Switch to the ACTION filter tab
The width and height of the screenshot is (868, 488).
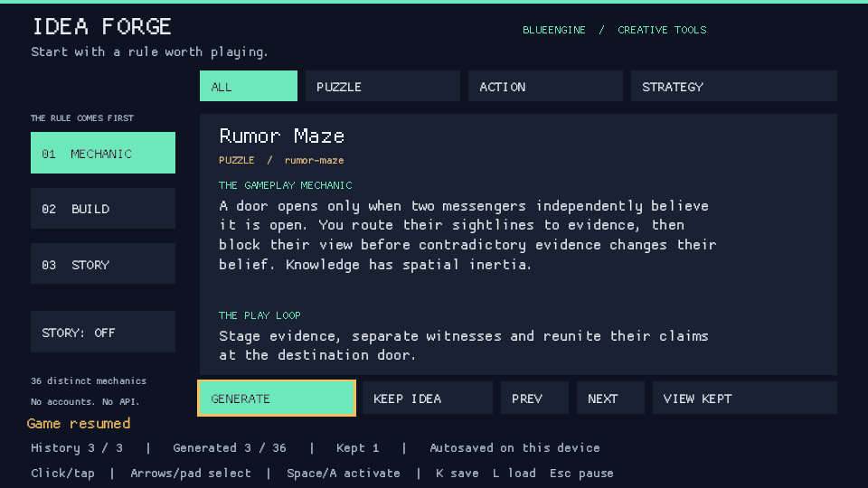click(545, 86)
